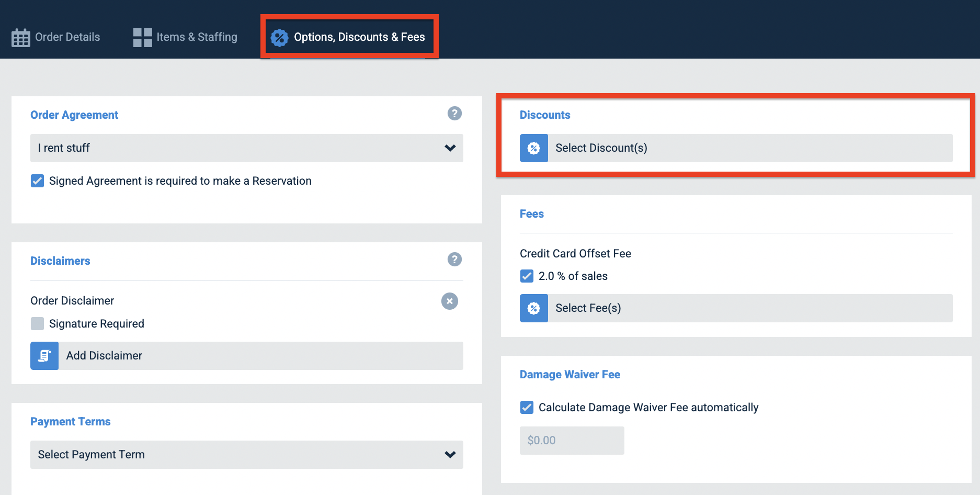Click the Payment Terms heading
Image resolution: width=980 pixels, height=495 pixels.
point(71,422)
